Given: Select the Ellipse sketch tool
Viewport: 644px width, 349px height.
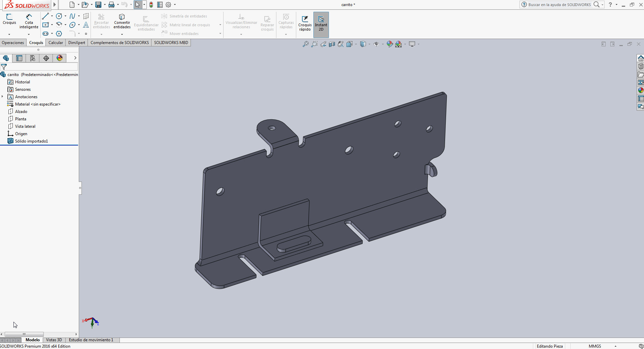Looking at the screenshot, I should [x=72, y=25].
